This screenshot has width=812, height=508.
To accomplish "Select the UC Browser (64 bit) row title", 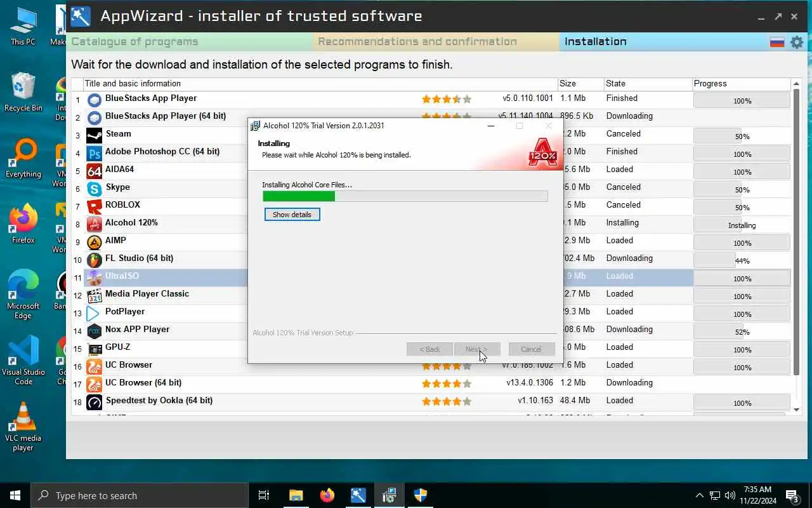I will [143, 383].
